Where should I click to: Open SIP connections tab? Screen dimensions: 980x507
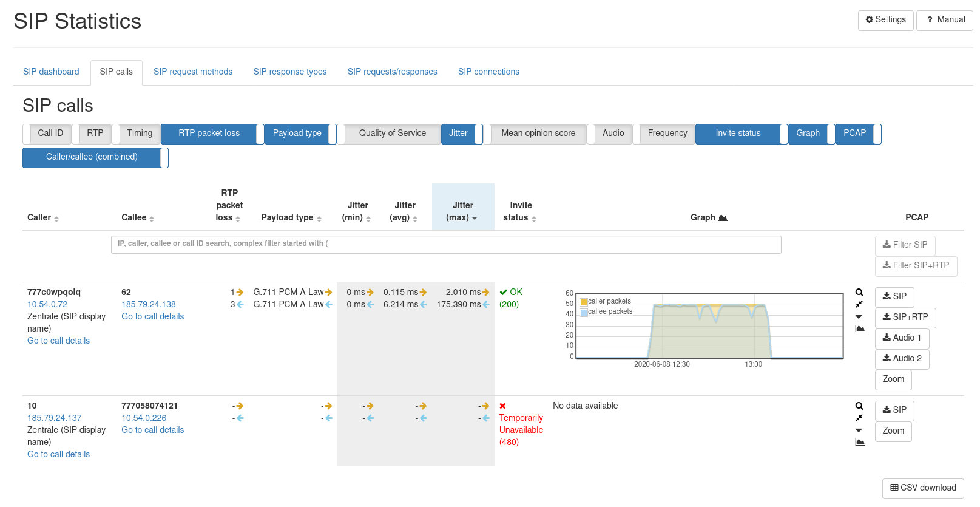(x=488, y=72)
